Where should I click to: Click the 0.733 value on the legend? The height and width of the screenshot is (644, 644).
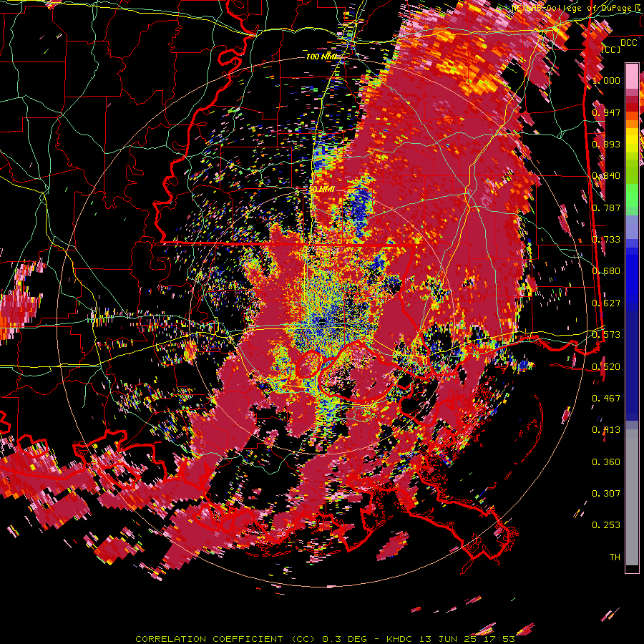click(606, 240)
